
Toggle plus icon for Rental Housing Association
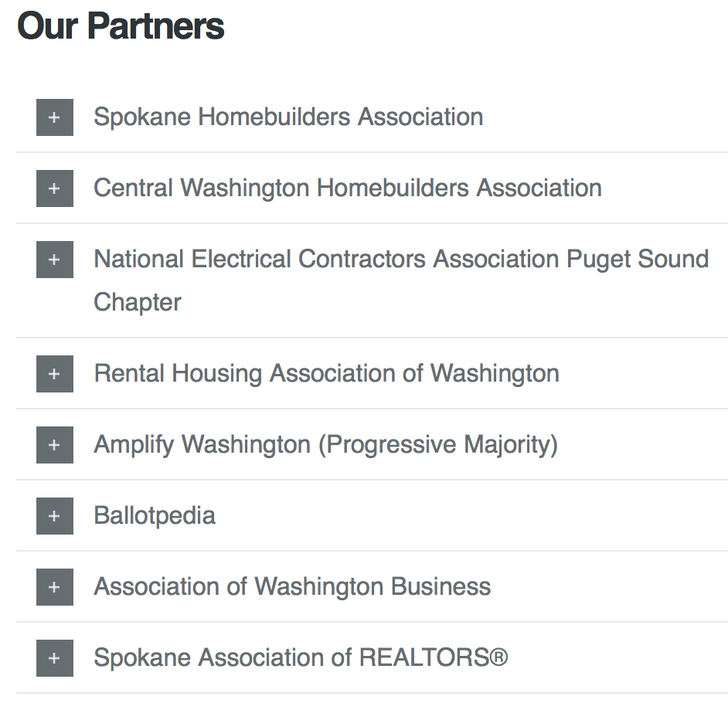54,374
